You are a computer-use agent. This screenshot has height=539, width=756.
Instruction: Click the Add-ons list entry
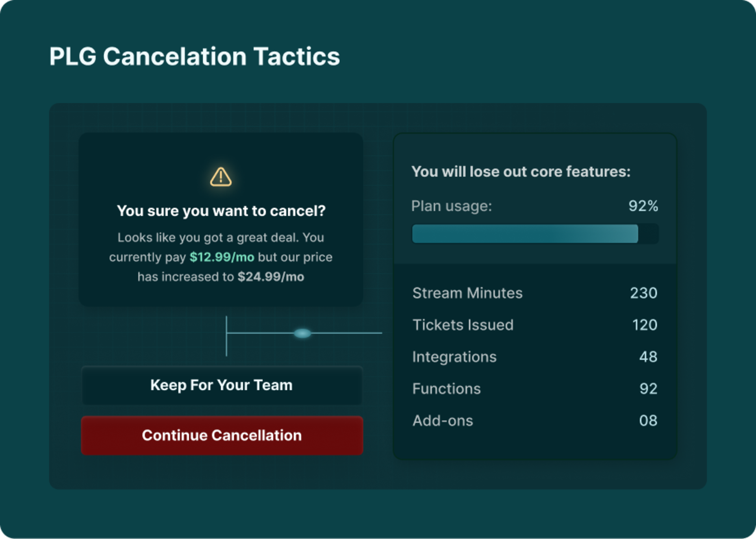443,420
